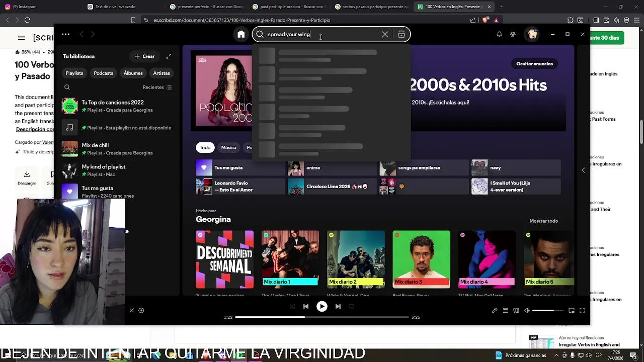Open I Smell of You tile
644x362 pixels.
point(516,187)
